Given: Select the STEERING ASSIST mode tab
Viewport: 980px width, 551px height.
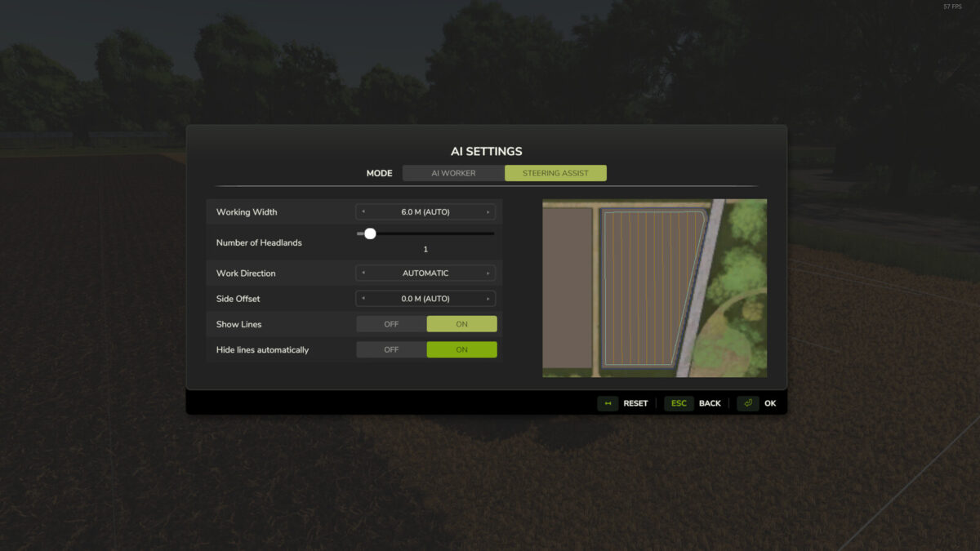Looking at the screenshot, I should (x=555, y=172).
